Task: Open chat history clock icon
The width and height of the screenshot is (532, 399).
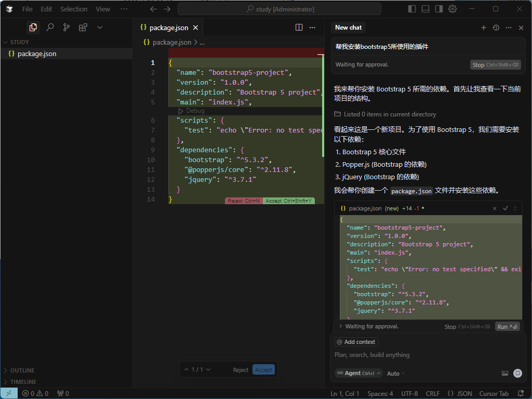Action: point(496,28)
